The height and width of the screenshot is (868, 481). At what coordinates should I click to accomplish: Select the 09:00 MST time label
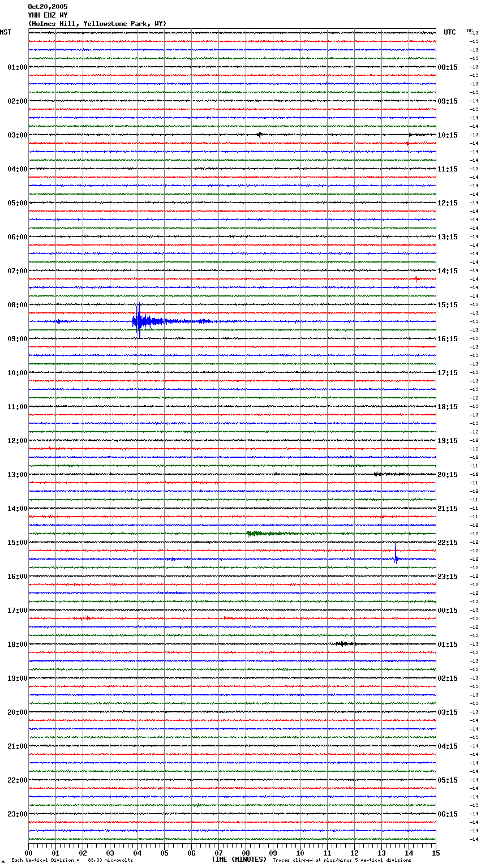18,339
